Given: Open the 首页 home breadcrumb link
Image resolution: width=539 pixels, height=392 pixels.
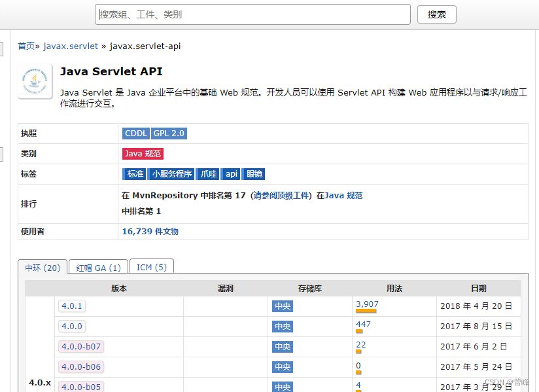Looking at the screenshot, I should pyautogui.click(x=26, y=46).
